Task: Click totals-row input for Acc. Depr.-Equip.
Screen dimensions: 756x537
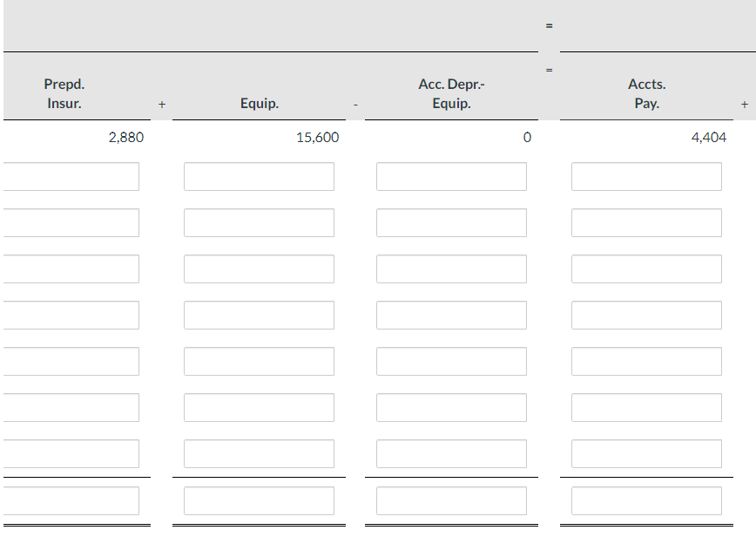Action: click(x=451, y=500)
